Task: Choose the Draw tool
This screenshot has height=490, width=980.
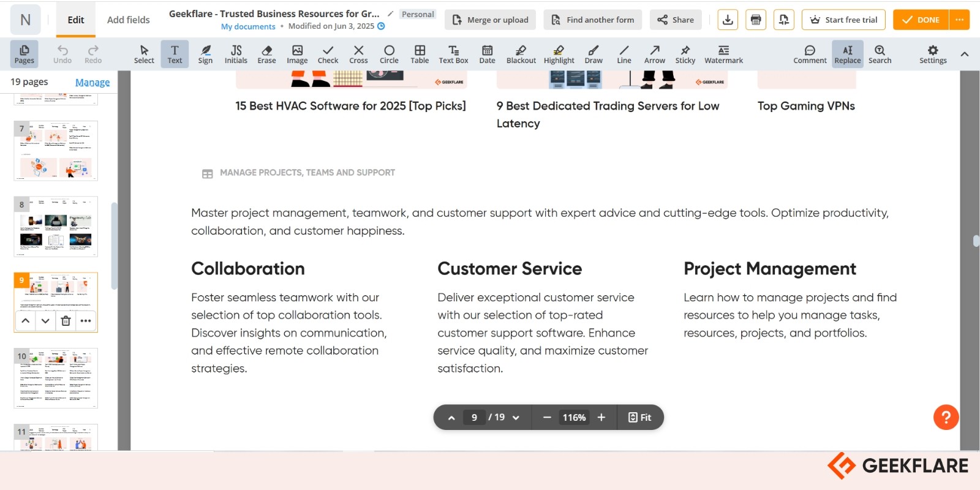Action: [594, 54]
